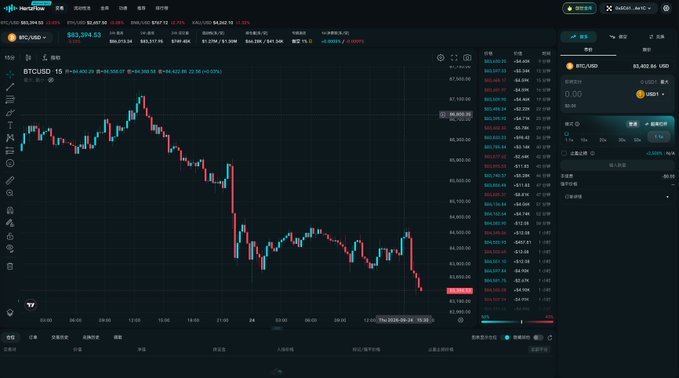
Task: Click the red 83,394.53 current price label
Action: tap(459, 291)
